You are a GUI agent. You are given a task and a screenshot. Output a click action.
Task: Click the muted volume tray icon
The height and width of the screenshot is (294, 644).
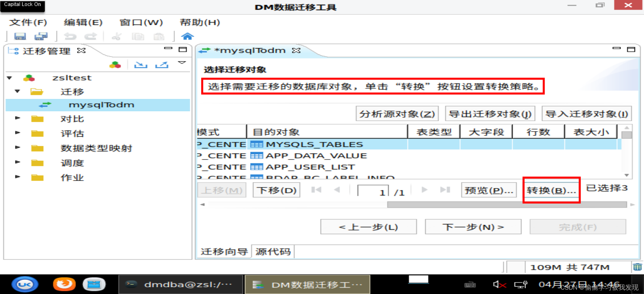pos(500,285)
